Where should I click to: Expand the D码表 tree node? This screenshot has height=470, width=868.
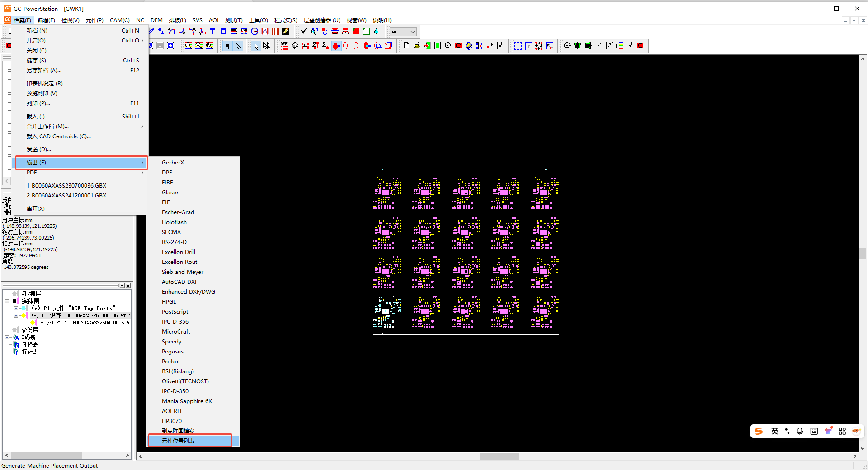[7, 338]
